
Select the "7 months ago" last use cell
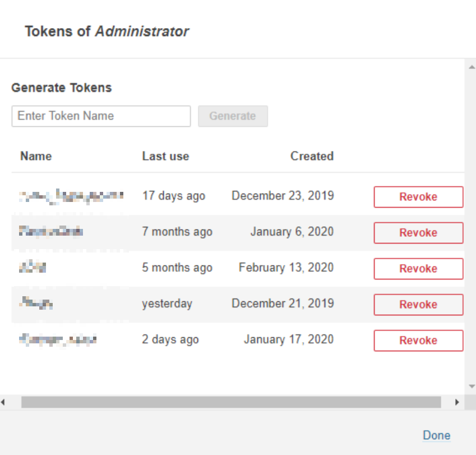click(x=177, y=232)
